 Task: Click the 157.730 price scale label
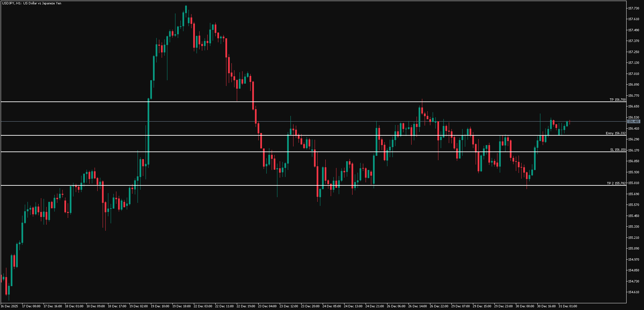point(634,8)
